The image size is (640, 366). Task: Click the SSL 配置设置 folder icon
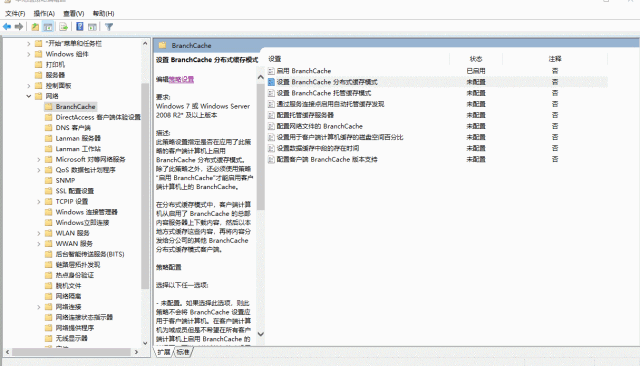(x=49, y=191)
